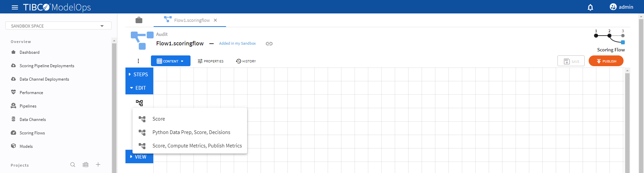This screenshot has height=173, width=644.
Task: Close the Flow1.scoringflow tab
Action: (x=215, y=20)
